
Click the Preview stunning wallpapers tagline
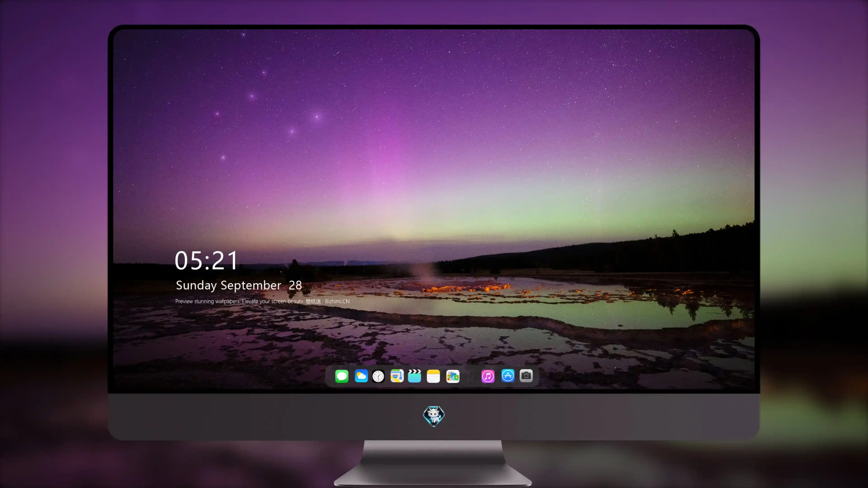coord(262,301)
